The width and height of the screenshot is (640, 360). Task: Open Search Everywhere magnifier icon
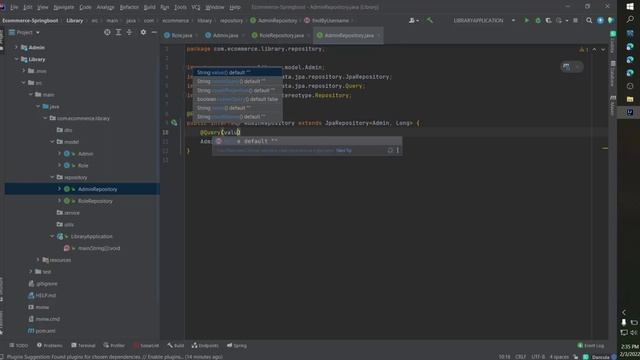(589, 20)
